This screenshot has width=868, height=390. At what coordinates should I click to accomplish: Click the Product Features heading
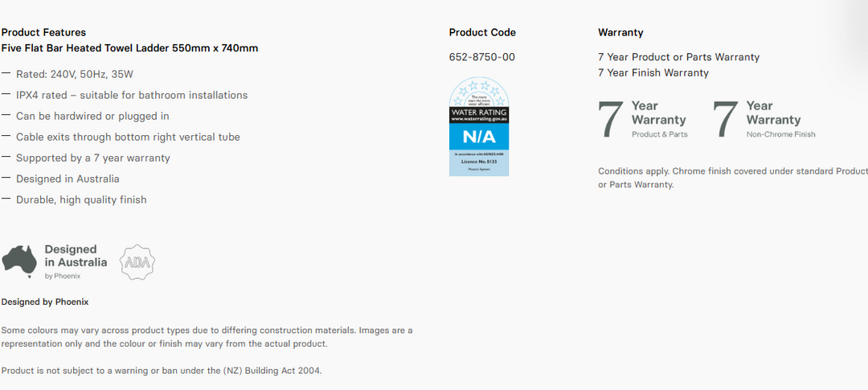(x=43, y=33)
